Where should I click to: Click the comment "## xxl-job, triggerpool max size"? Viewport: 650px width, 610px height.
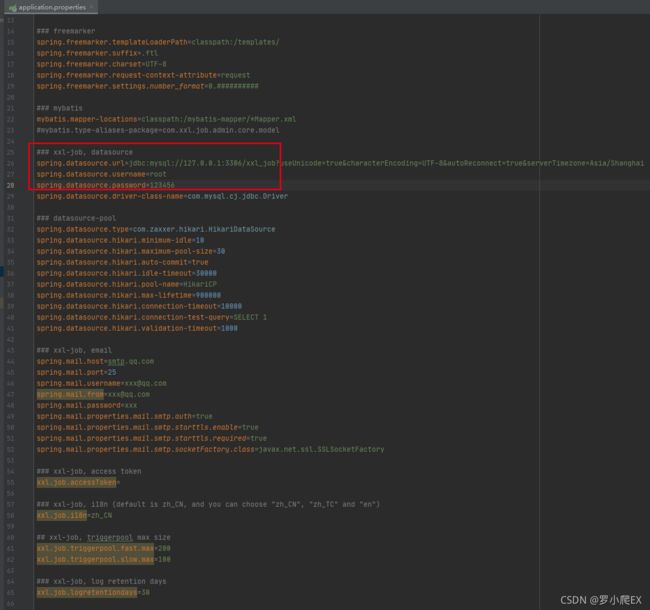[103, 537]
